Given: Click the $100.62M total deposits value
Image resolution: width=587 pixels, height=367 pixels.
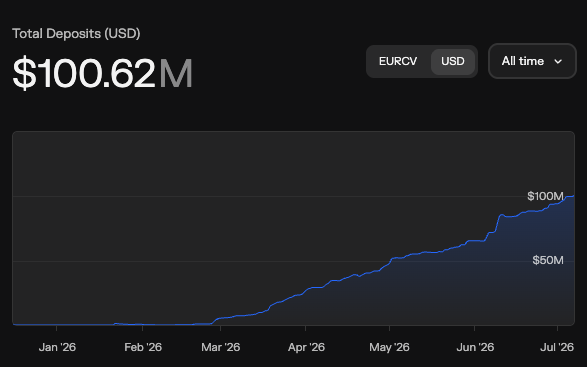Looking at the screenshot, I should point(103,73).
